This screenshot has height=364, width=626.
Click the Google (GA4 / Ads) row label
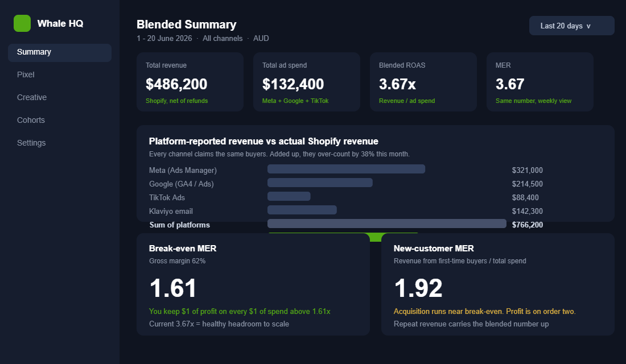(181, 184)
